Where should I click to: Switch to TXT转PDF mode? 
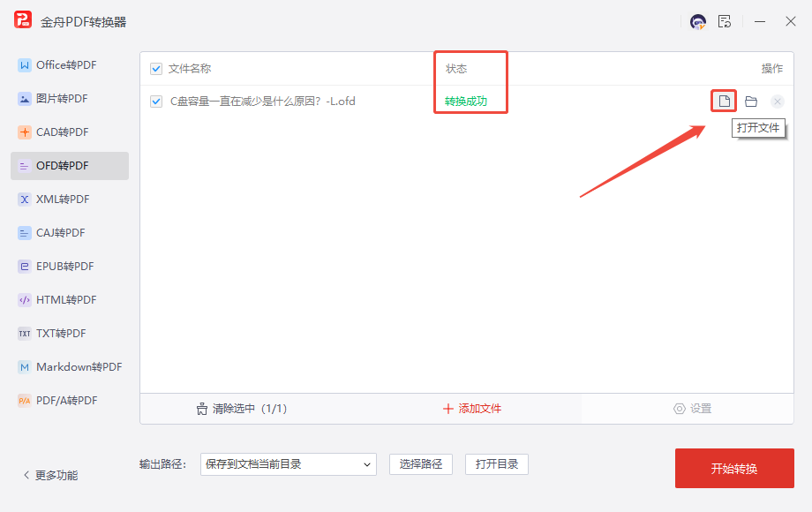click(x=70, y=334)
